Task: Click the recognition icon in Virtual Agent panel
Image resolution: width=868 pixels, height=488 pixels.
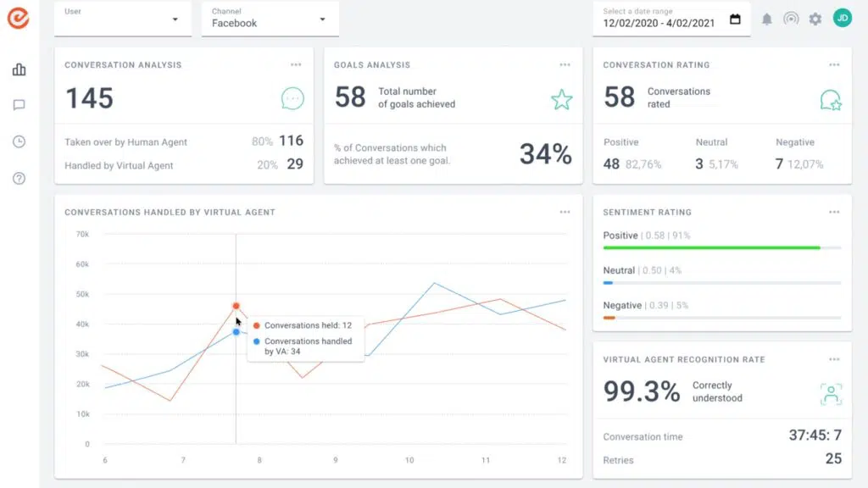Action: 832,393
